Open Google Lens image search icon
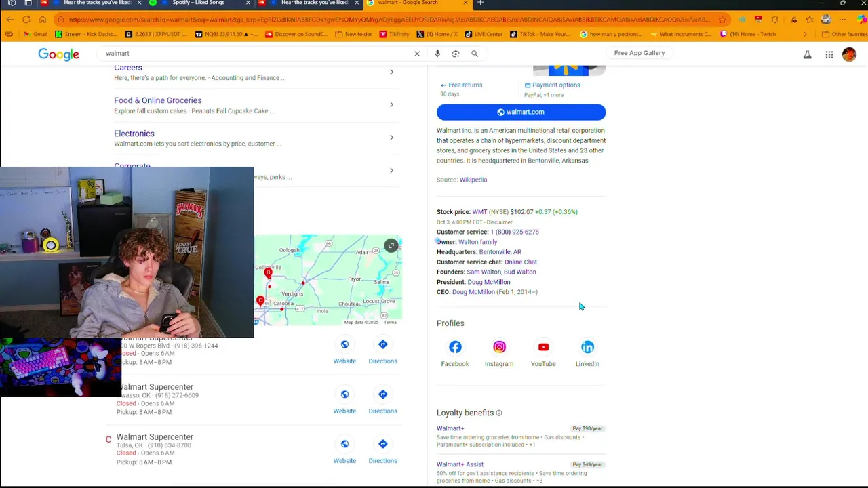Image resolution: width=868 pixels, height=488 pixels. [456, 54]
